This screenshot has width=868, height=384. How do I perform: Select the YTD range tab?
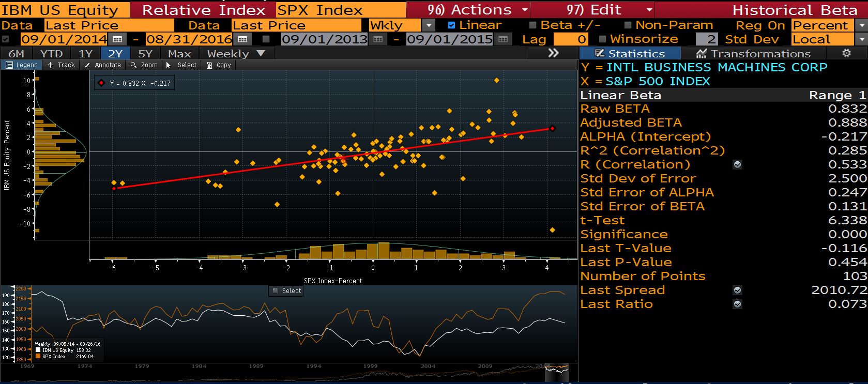(x=51, y=53)
